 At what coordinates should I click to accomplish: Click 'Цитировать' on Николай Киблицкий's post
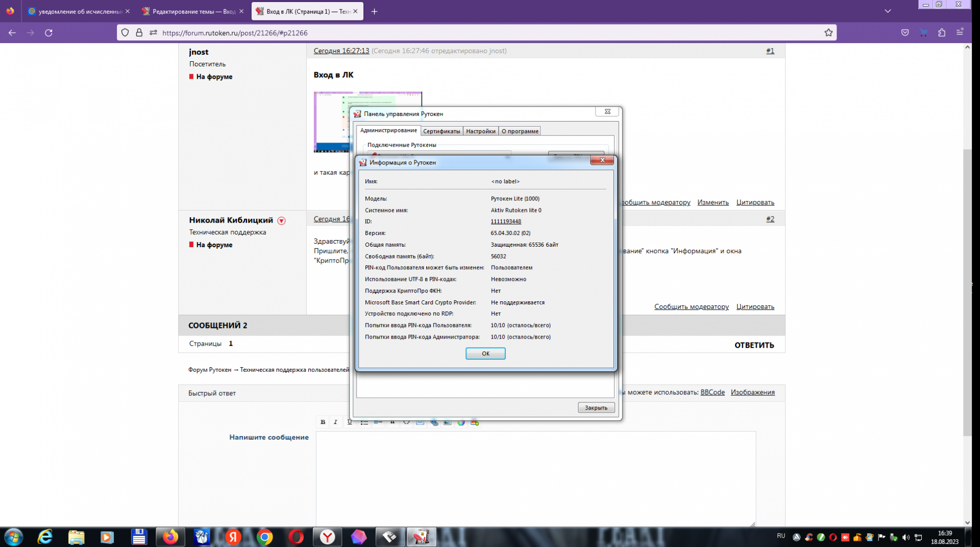755,306
